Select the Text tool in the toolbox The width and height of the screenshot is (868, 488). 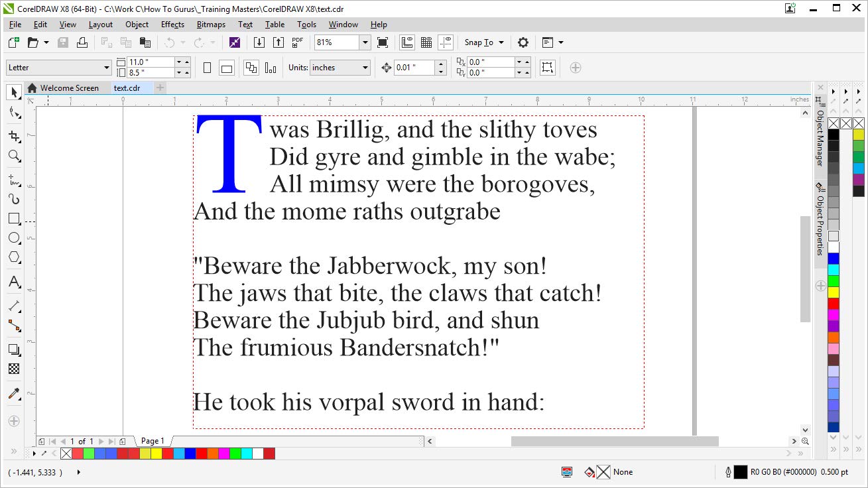tap(14, 282)
